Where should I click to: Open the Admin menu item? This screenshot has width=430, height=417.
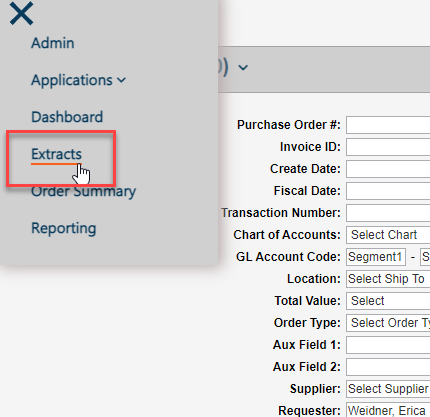click(x=53, y=43)
